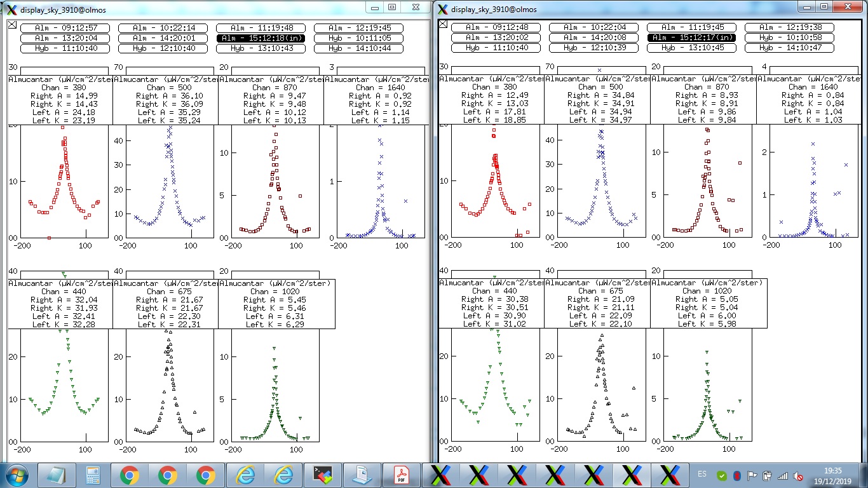Select Alm - 14:20:01 in left window
868x488 pixels.
click(164, 38)
